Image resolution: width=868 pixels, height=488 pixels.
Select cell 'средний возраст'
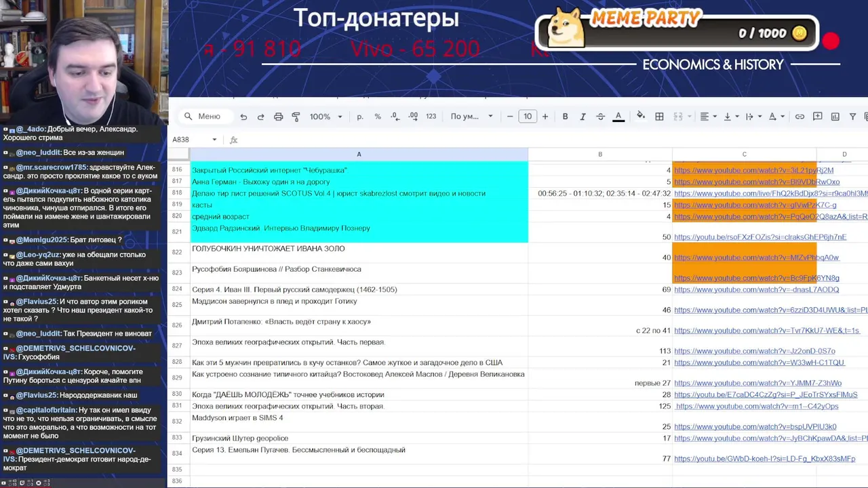pyautogui.click(x=359, y=216)
